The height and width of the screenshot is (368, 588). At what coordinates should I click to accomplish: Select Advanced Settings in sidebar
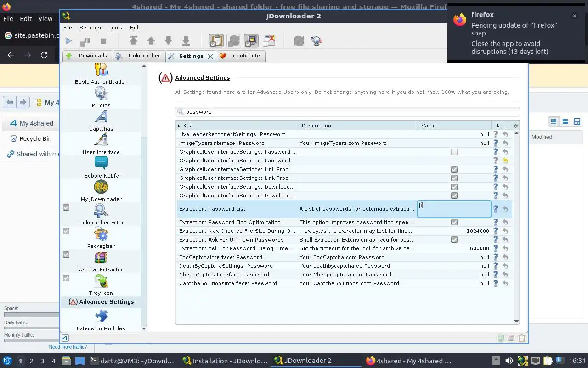(x=102, y=302)
